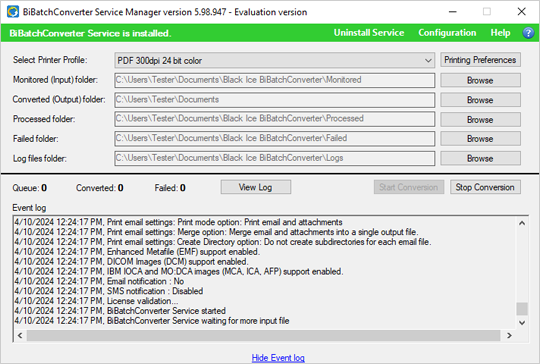Select the 'Create Directory option' log line
This screenshot has height=364, width=540.
click(x=223, y=242)
